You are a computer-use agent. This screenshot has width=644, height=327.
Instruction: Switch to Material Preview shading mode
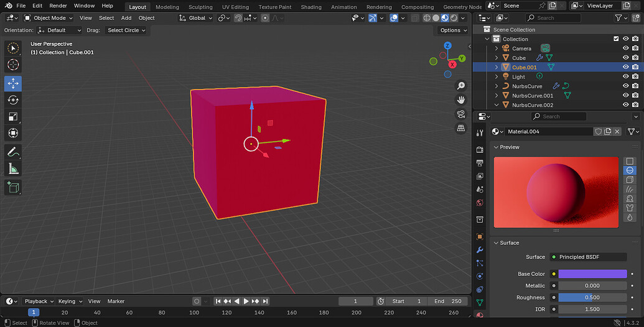click(x=445, y=18)
